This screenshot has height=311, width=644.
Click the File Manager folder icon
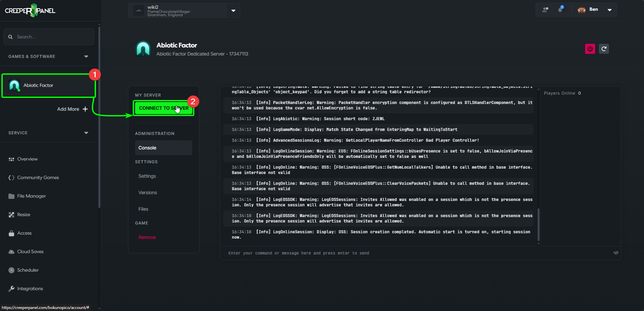click(11, 196)
